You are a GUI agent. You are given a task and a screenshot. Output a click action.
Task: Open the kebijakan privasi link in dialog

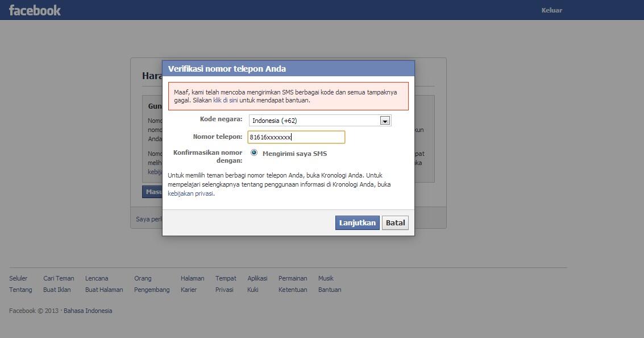point(190,193)
